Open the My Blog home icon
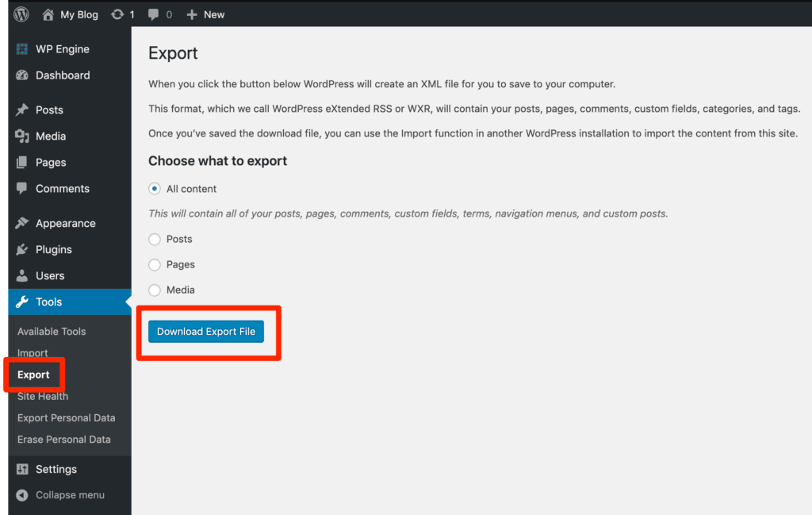The image size is (812, 515). point(48,14)
